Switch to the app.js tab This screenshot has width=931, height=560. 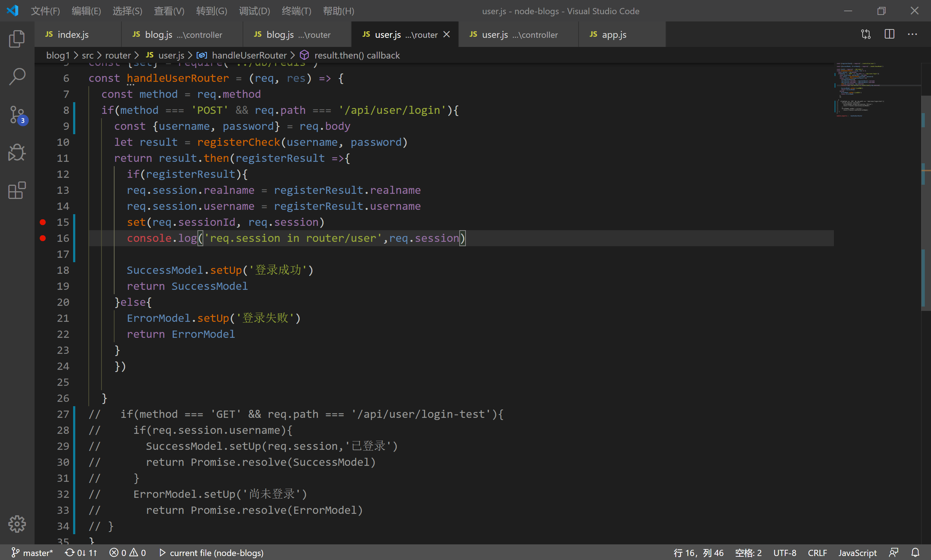click(622, 34)
